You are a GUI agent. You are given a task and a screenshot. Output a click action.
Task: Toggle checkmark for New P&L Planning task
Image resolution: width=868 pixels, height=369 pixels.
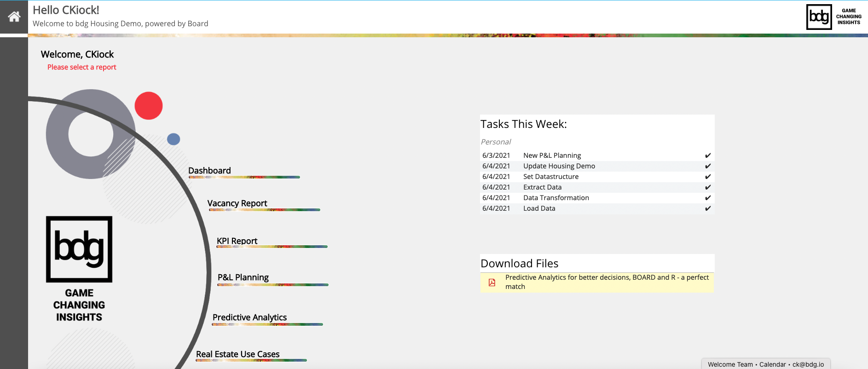(708, 156)
